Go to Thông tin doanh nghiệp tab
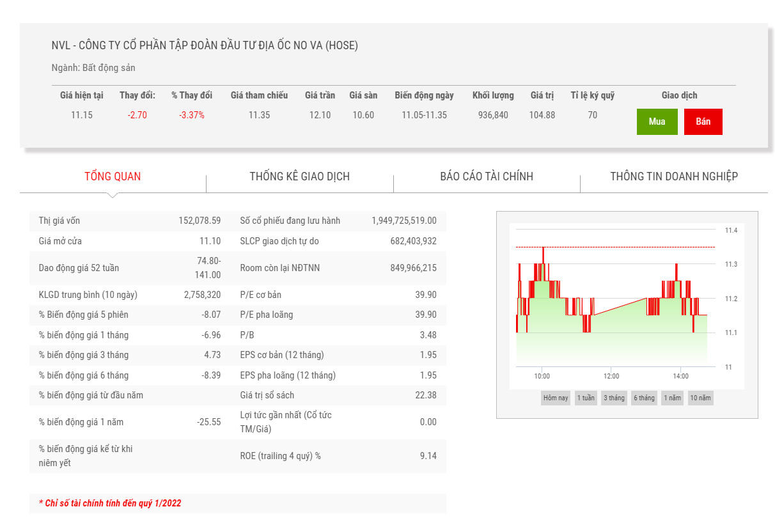Viewport: 775px width, 532px height. (x=673, y=176)
